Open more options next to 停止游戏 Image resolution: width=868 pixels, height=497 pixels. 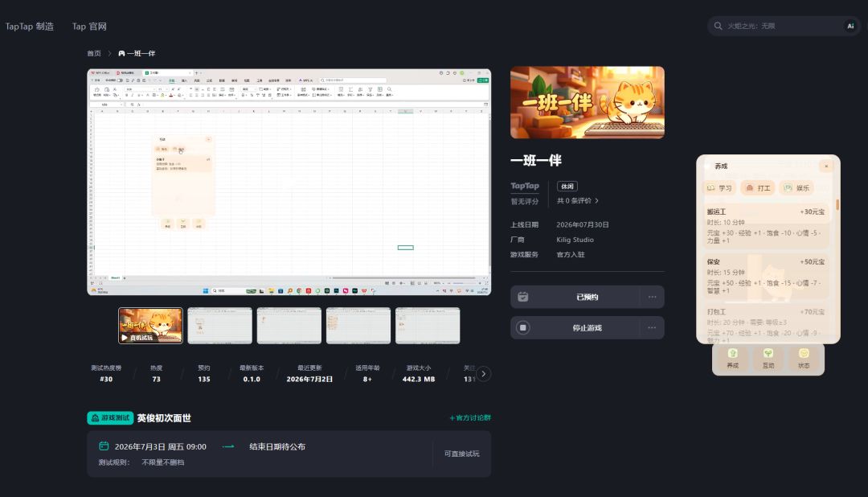(x=652, y=328)
